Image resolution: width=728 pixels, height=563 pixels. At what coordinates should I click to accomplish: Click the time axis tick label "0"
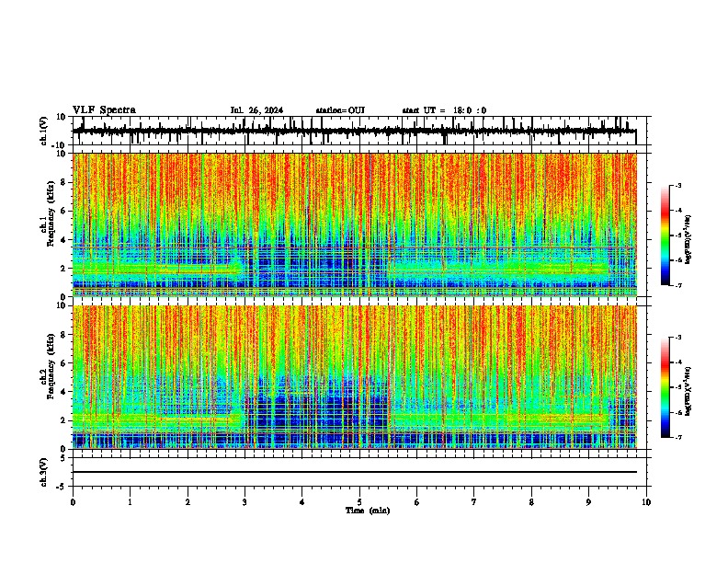click(x=73, y=502)
